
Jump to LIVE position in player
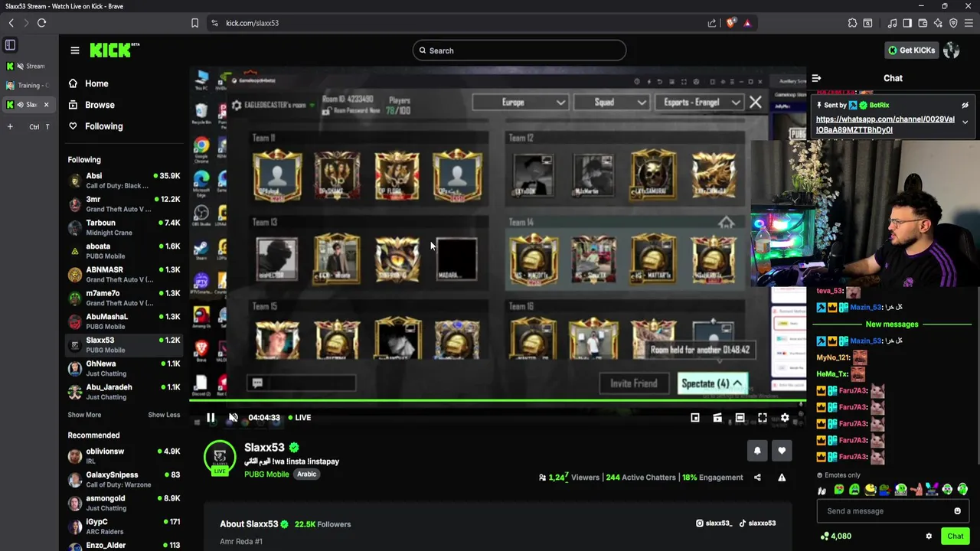tap(299, 418)
